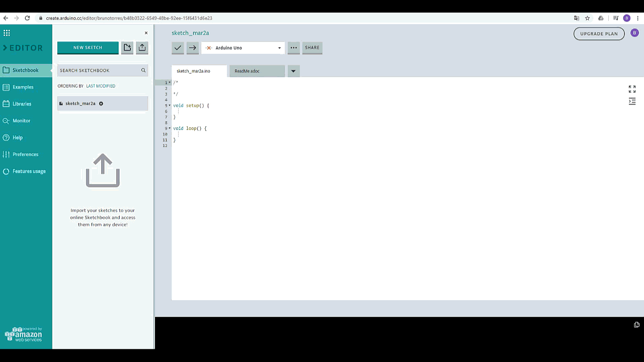Image resolution: width=644 pixels, height=362 pixels.
Task: Close the sketchbook side panel
Action: pos(146,33)
